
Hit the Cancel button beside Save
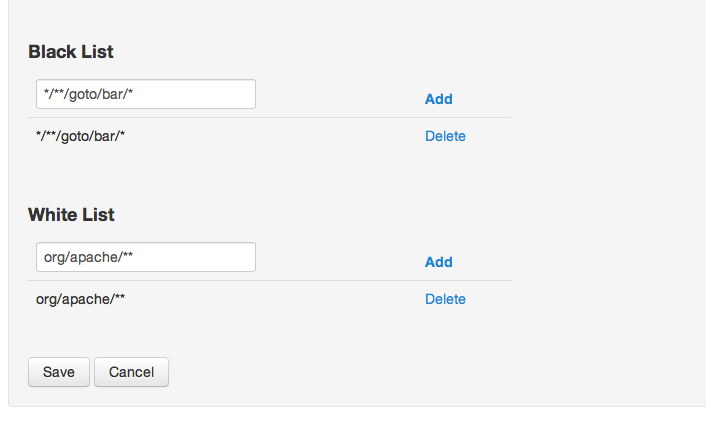point(131,372)
